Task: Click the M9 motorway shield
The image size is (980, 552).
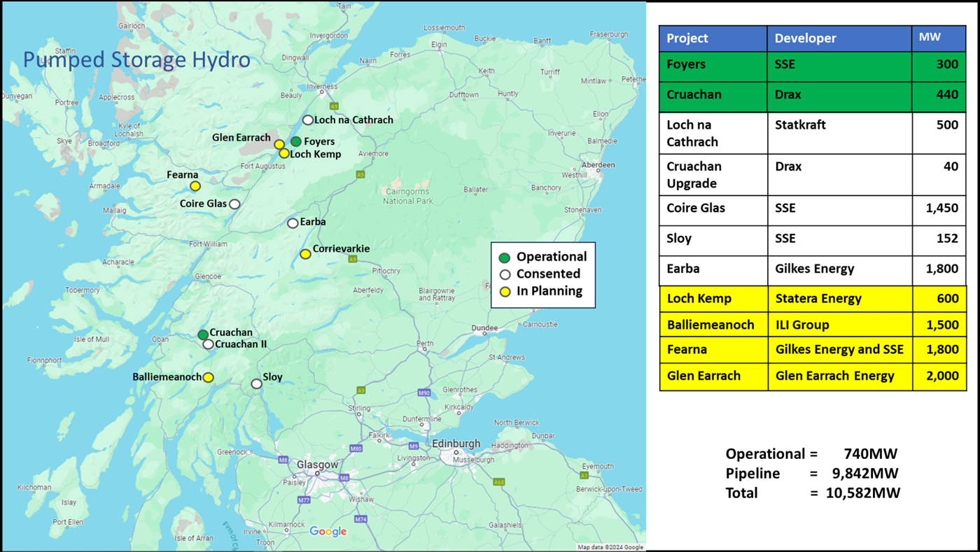Action: [x=414, y=446]
